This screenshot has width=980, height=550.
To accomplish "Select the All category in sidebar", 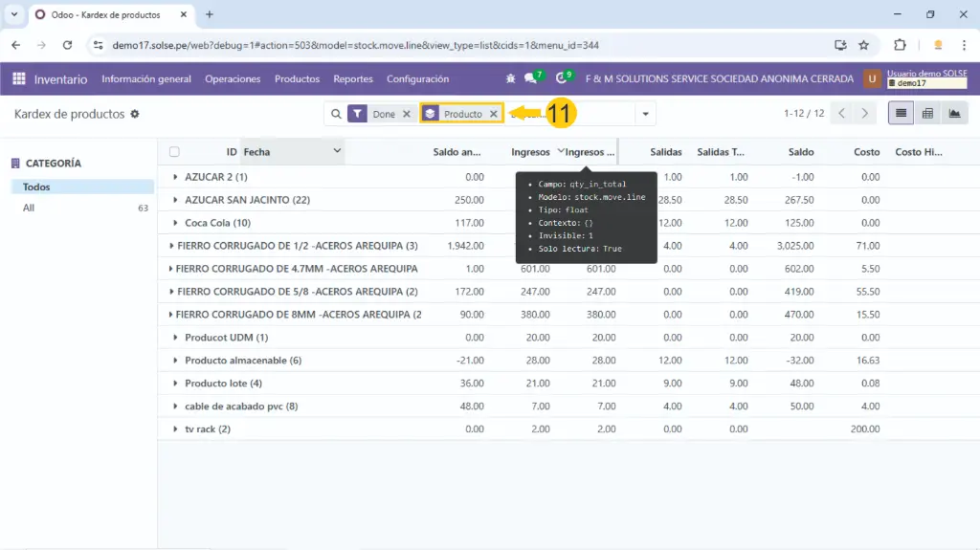I will (30, 208).
